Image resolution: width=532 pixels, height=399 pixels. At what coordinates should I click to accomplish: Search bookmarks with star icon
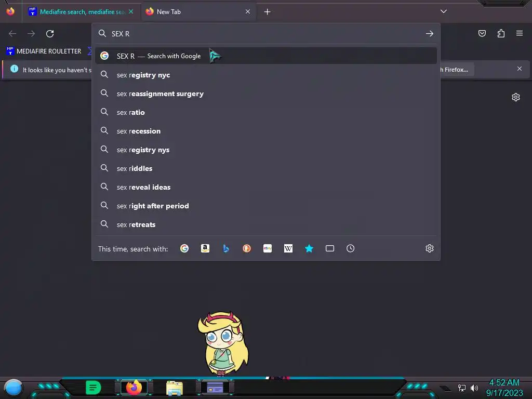click(x=309, y=248)
